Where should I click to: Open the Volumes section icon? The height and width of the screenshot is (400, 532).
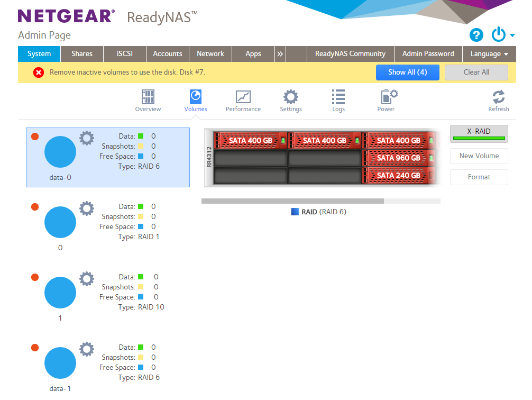[196, 97]
